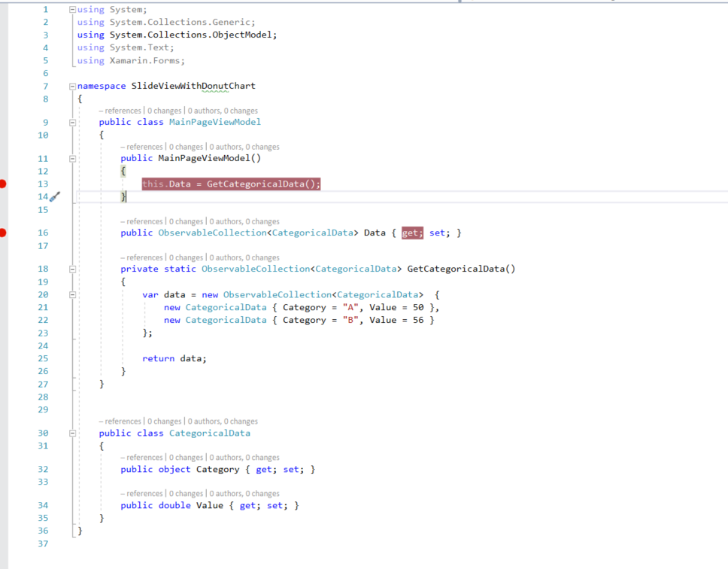Open references CodeLens above Value property
The height and width of the screenshot is (569, 728).
click(141, 493)
